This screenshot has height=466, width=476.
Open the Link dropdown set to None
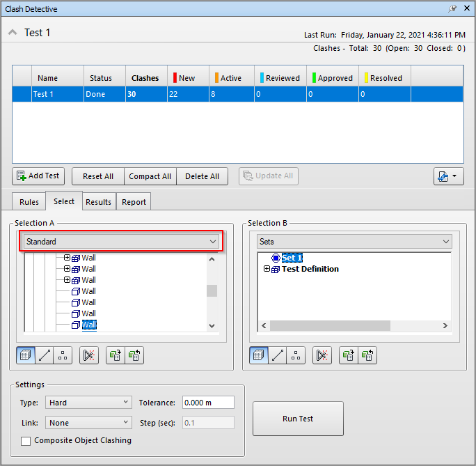point(88,423)
